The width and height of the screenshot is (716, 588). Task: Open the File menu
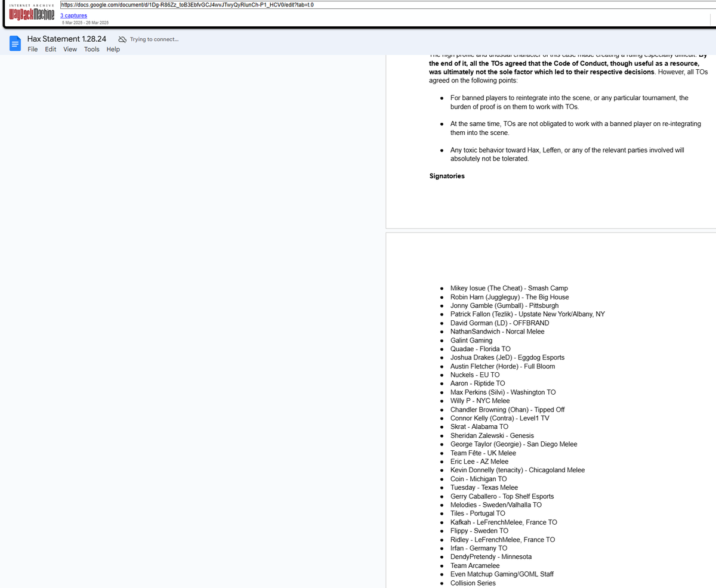coord(33,49)
